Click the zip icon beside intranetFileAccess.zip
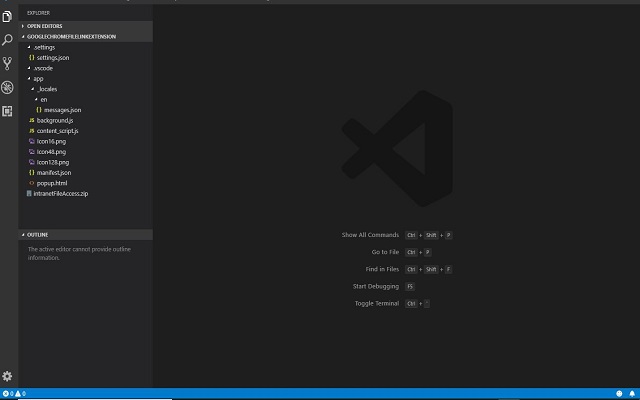This screenshot has height=400, width=640. click(29, 193)
